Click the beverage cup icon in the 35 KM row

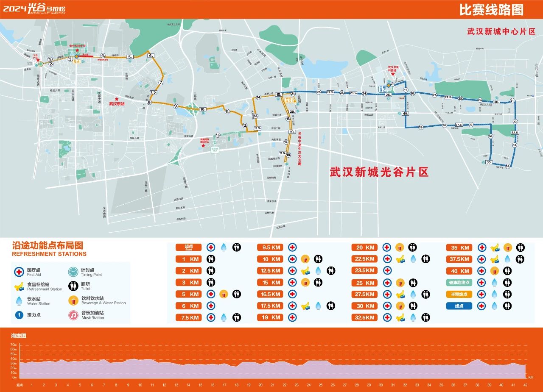pyautogui.click(x=507, y=247)
